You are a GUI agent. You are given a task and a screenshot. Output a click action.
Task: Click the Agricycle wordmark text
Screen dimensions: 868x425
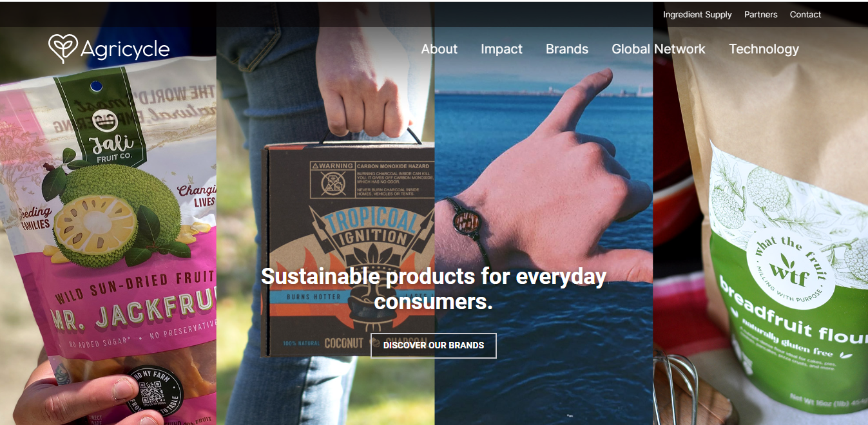coord(125,50)
